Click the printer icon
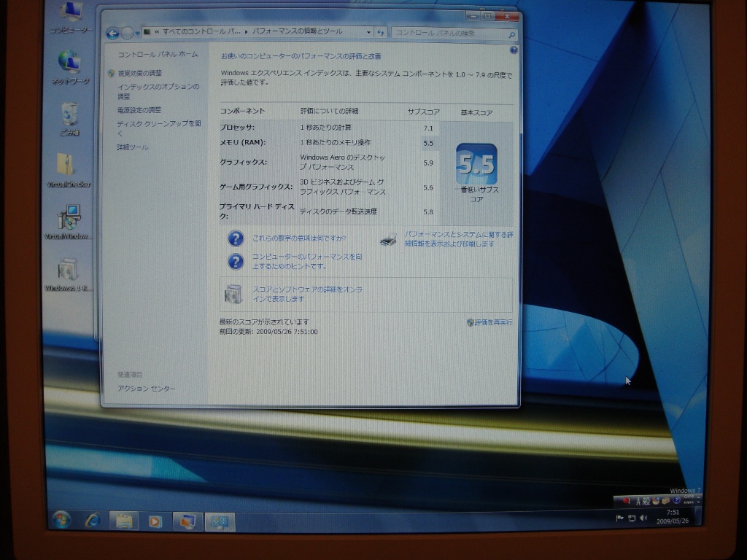This screenshot has height=560, width=747. click(x=389, y=239)
